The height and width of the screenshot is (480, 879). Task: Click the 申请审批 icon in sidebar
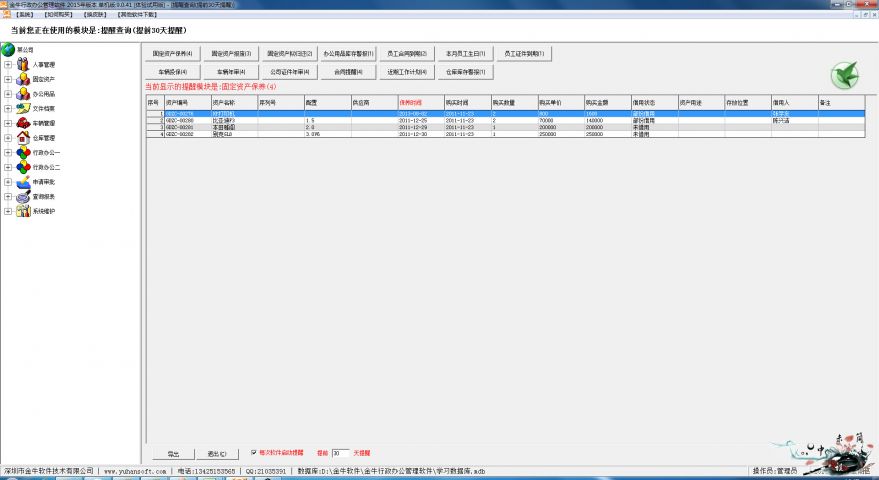22,182
